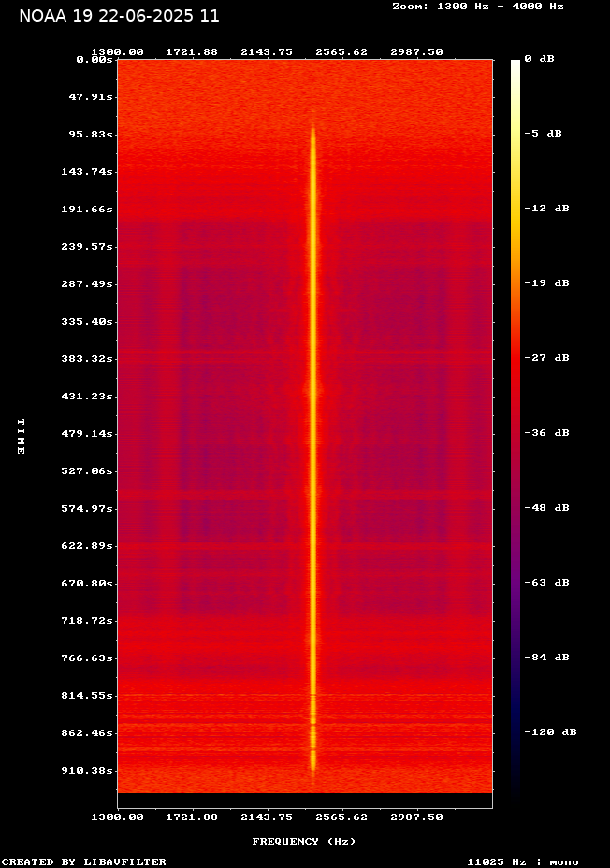
Task: Click the 335.40s time label
Action: click(87, 322)
